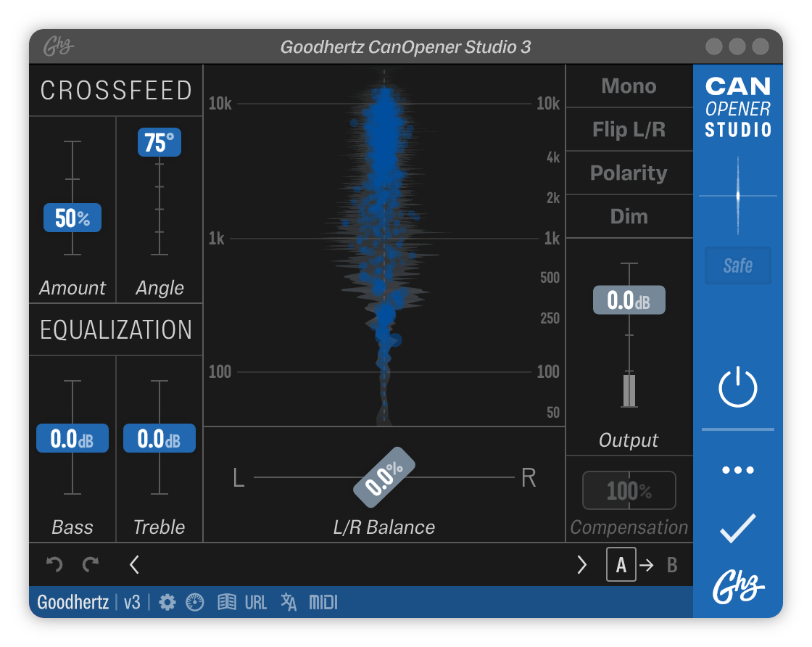
Task: Click the CROSSFEED section header
Action: (x=116, y=90)
